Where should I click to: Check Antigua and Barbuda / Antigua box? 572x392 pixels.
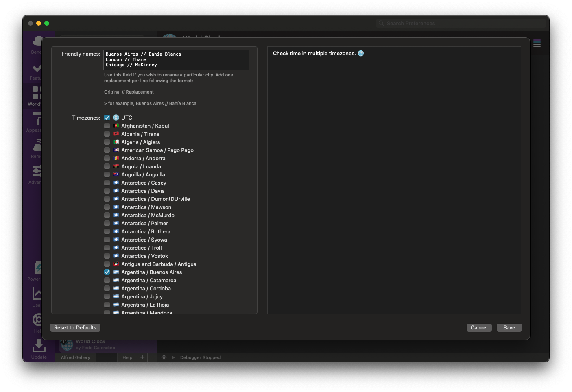pyautogui.click(x=107, y=264)
